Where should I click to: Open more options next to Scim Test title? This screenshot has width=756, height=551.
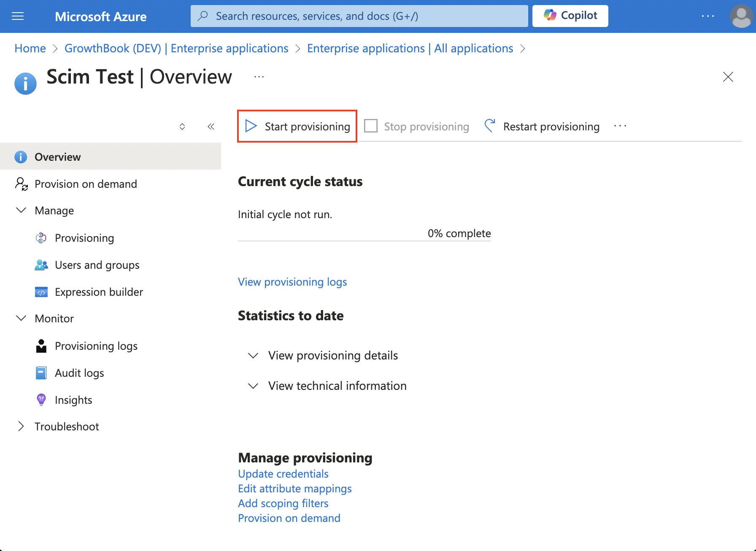pyautogui.click(x=259, y=77)
